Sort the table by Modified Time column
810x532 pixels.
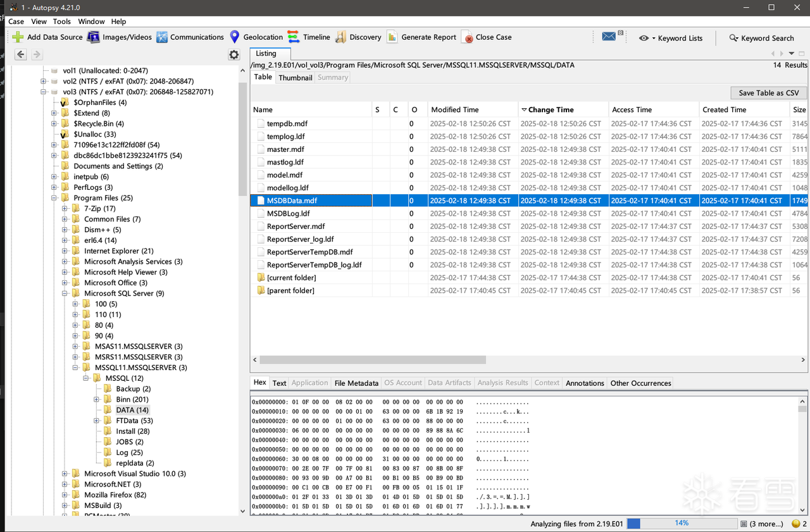tap(473, 110)
